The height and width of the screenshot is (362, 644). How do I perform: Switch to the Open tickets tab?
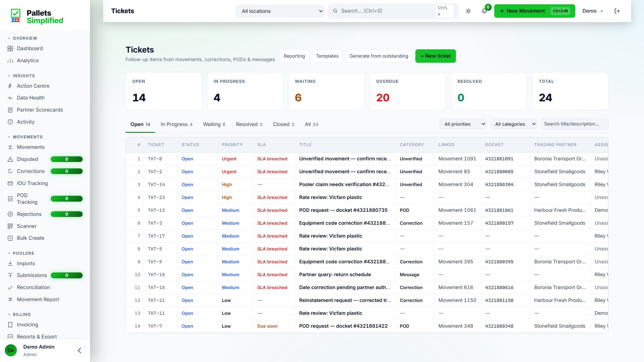pyautogui.click(x=140, y=124)
